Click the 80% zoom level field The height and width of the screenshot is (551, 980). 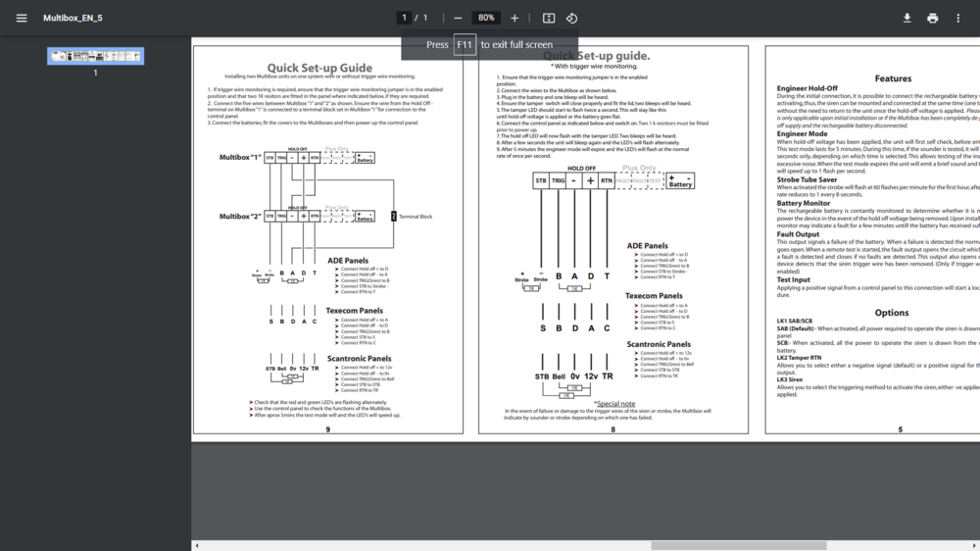(x=485, y=18)
